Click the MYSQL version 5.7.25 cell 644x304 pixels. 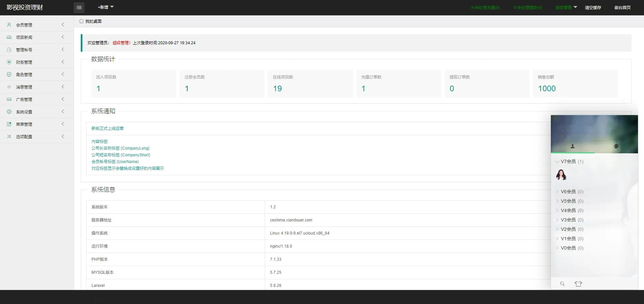[x=276, y=272]
